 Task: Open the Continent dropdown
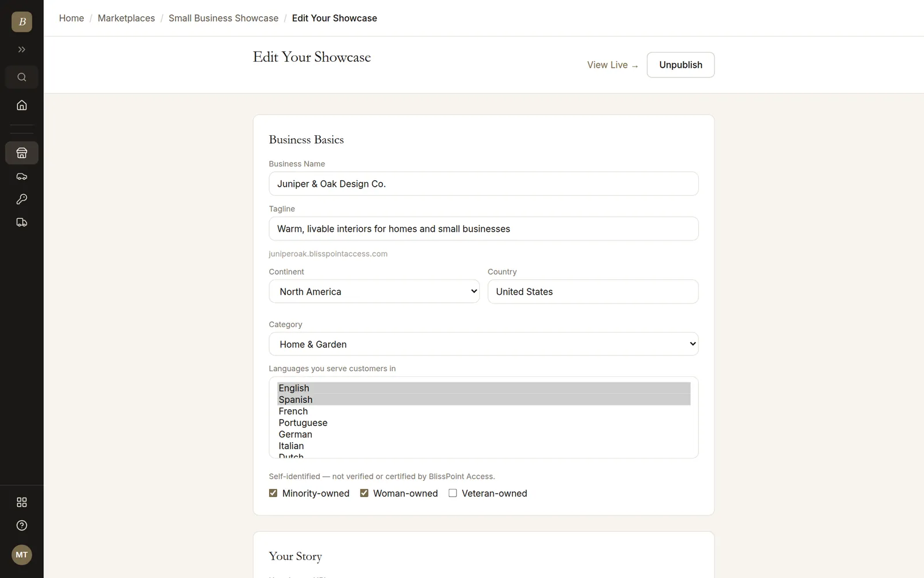(374, 291)
